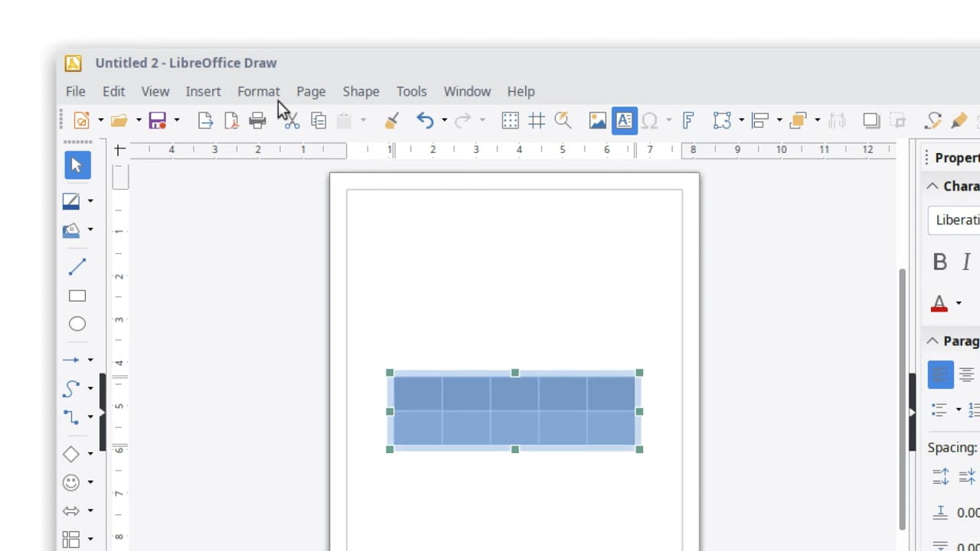Image resolution: width=980 pixels, height=551 pixels.
Task: Click the Increase Paragraph Spacing button
Action: [941, 476]
